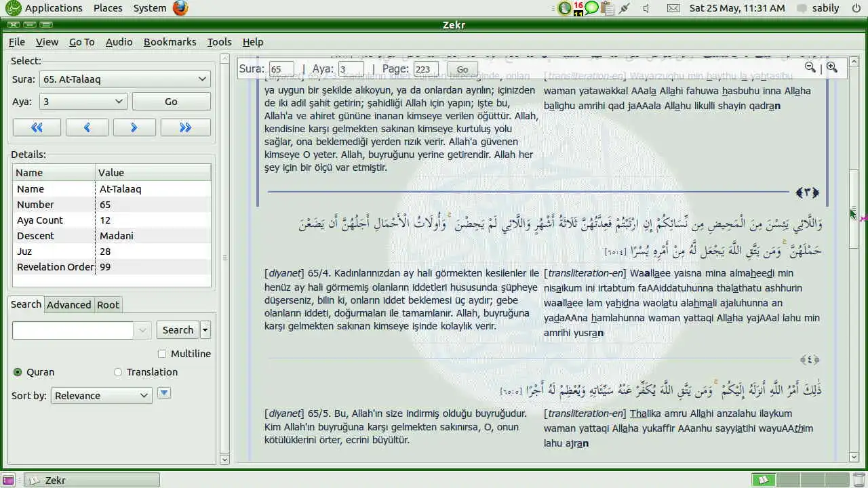The width and height of the screenshot is (868, 488).
Task: Go to previous aya with left arrow
Action: point(87,127)
